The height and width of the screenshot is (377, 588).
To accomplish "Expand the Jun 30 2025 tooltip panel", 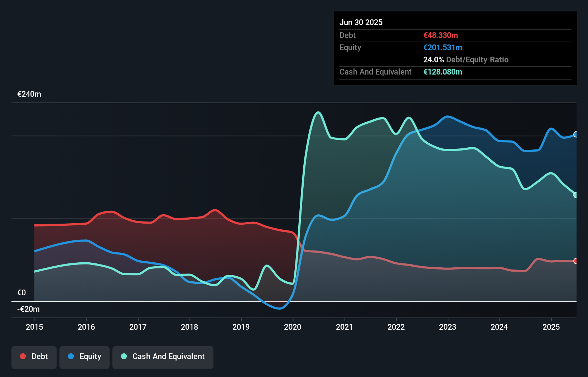I will 361,22.
